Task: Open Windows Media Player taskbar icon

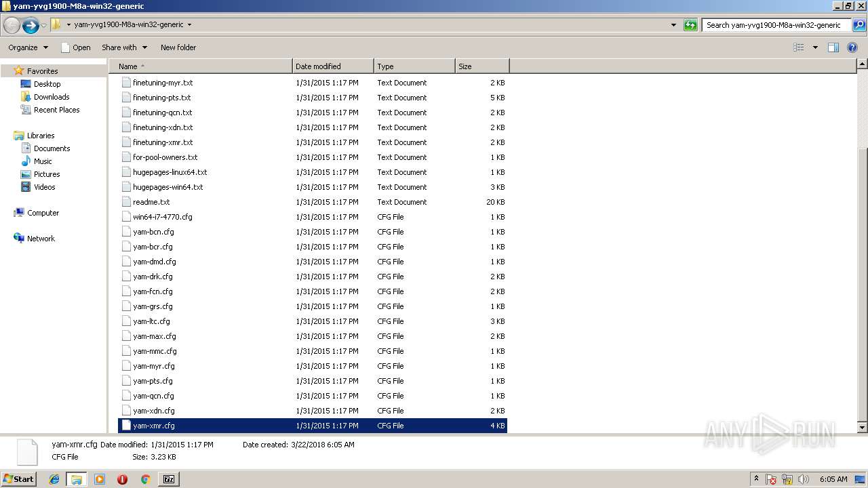Action: click(x=100, y=479)
